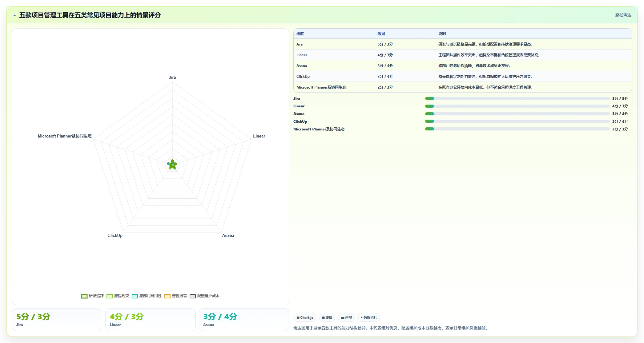
Task: Click the 数据卡片 tag
Action: coord(369,317)
